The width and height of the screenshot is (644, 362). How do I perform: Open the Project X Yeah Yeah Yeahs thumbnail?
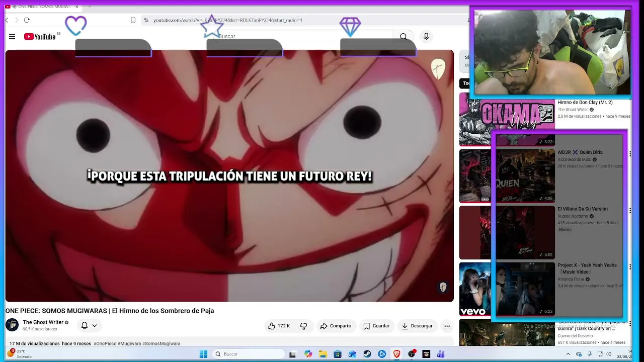507,289
